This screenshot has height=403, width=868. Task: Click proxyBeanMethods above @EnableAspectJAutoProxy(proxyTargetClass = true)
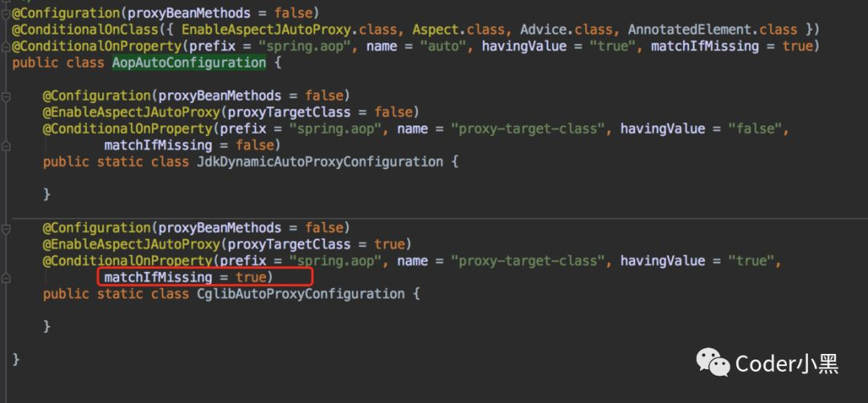(219, 228)
